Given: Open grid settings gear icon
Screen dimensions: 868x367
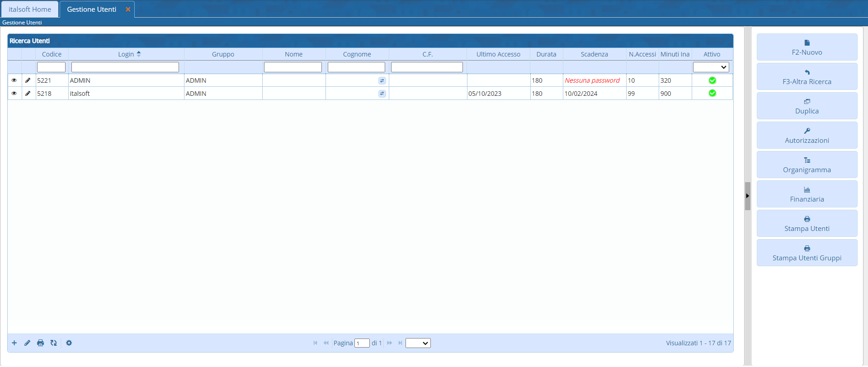Looking at the screenshot, I should 69,343.
